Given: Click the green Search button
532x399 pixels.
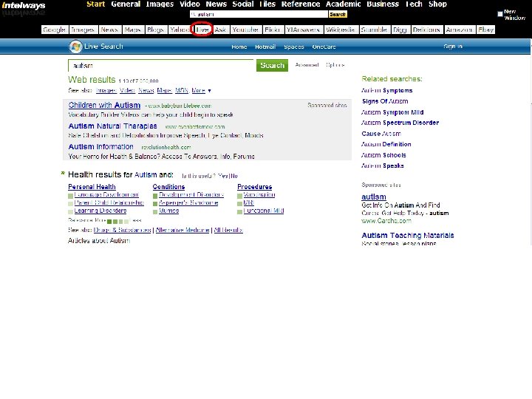Looking at the screenshot, I should click(x=272, y=66).
